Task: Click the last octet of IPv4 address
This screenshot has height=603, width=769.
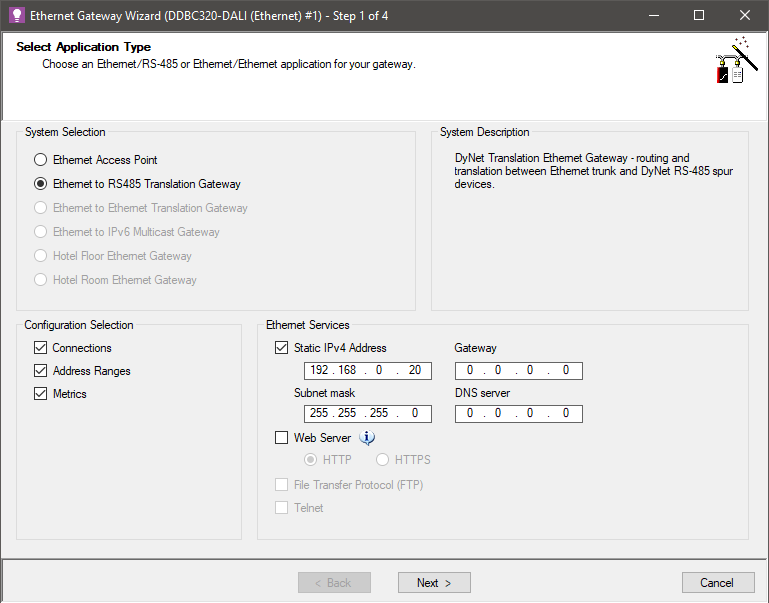Action: [x=414, y=371]
